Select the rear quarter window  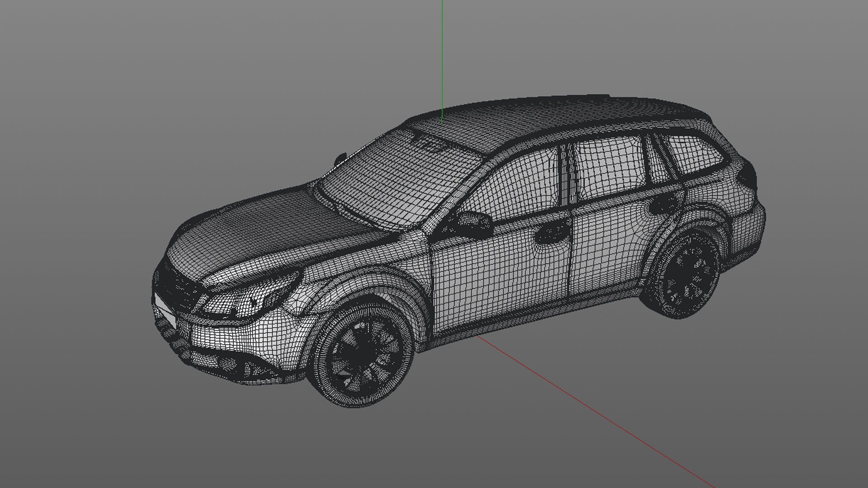694,154
